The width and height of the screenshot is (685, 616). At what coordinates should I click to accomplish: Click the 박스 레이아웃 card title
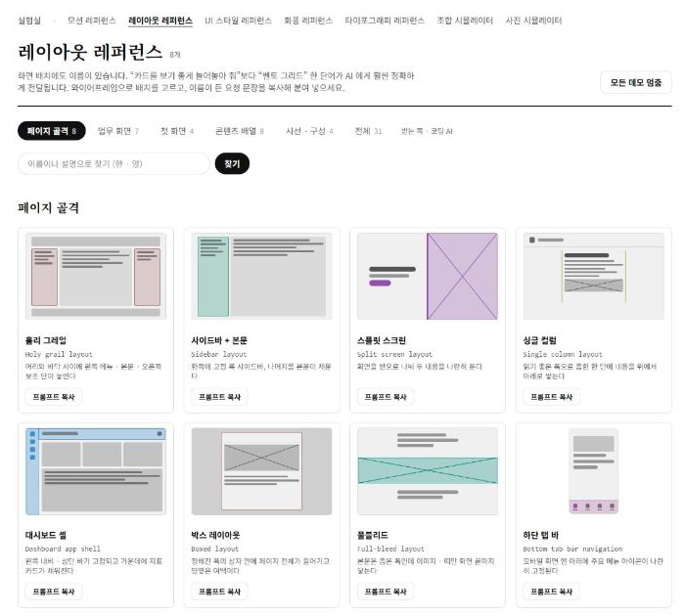215,535
